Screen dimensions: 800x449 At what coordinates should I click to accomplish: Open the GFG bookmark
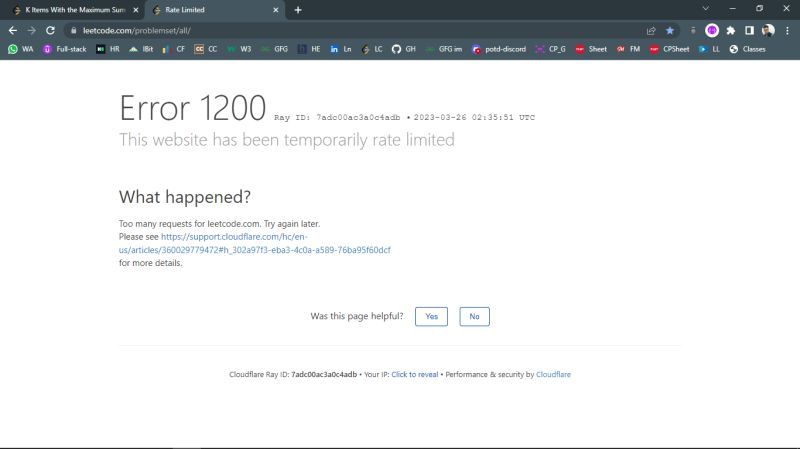274,49
